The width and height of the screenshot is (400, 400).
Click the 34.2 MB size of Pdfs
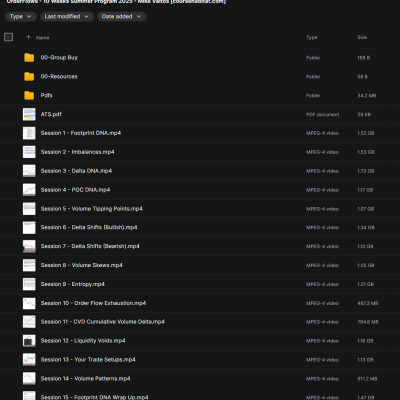[x=367, y=96]
